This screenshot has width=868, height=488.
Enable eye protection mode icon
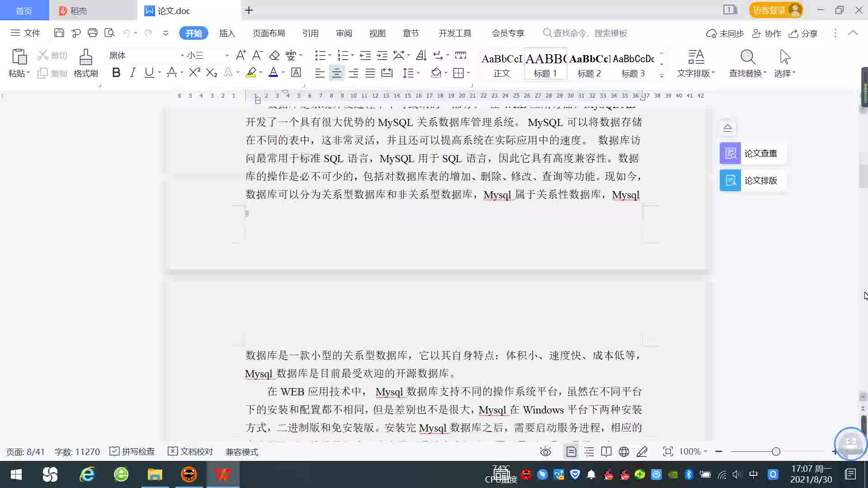(x=545, y=451)
